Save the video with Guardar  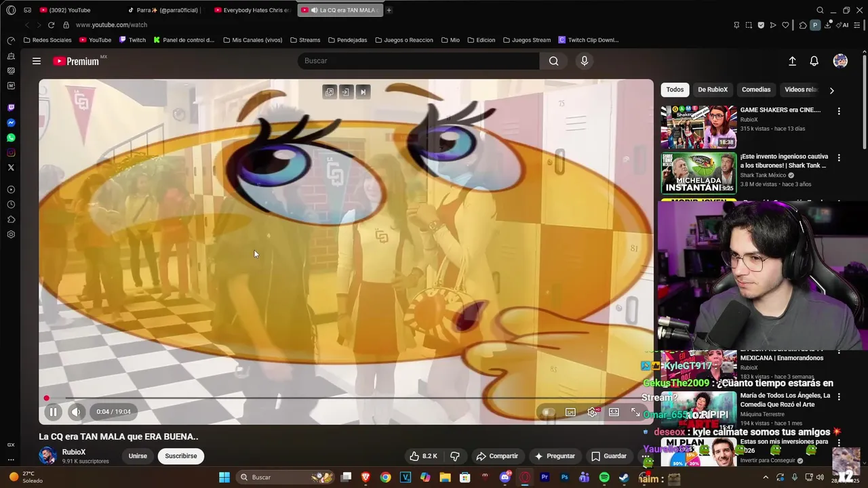pos(608,456)
